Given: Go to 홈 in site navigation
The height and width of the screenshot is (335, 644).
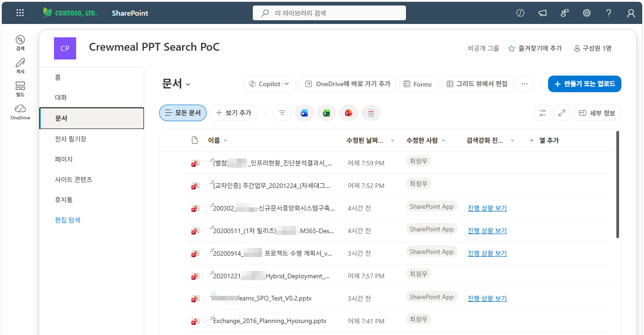Looking at the screenshot, I should pyautogui.click(x=91, y=77).
